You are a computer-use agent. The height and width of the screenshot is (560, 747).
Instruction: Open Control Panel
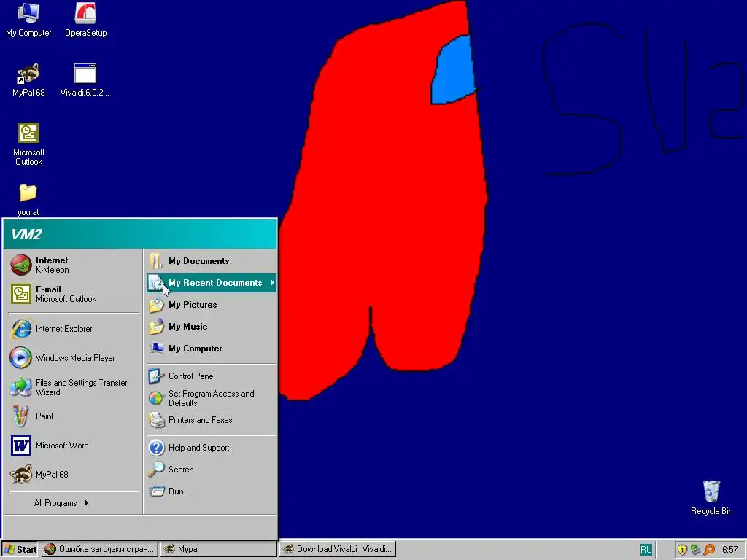point(211,376)
